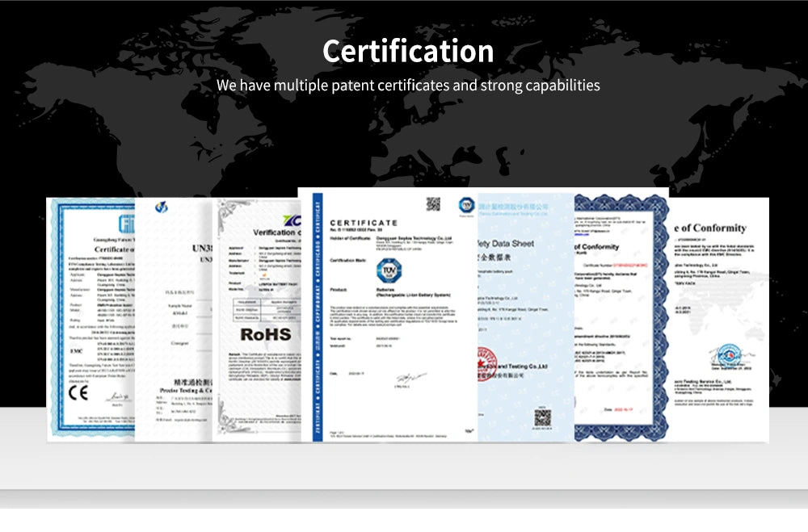Open the CE certificate with light blue border
The image size is (808, 532).
[x=90, y=320]
